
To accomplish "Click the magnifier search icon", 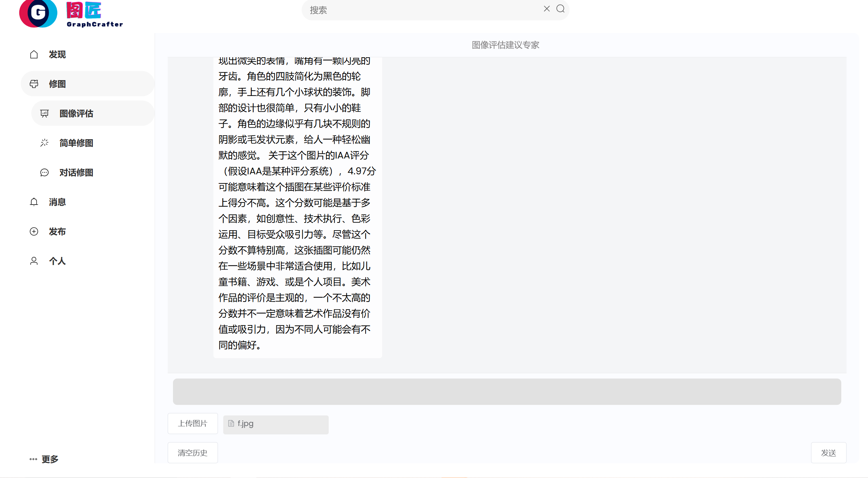I will pos(560,9).
